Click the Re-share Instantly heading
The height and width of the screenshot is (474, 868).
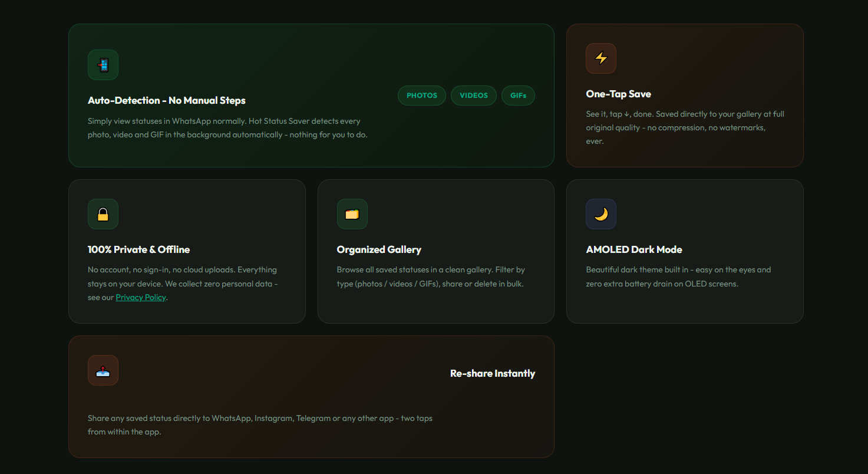[493, 374]
